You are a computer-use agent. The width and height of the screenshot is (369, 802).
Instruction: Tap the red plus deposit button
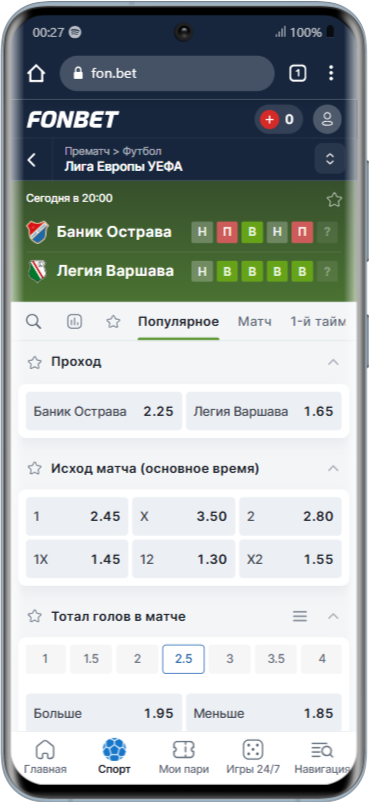tap(269, 120)
